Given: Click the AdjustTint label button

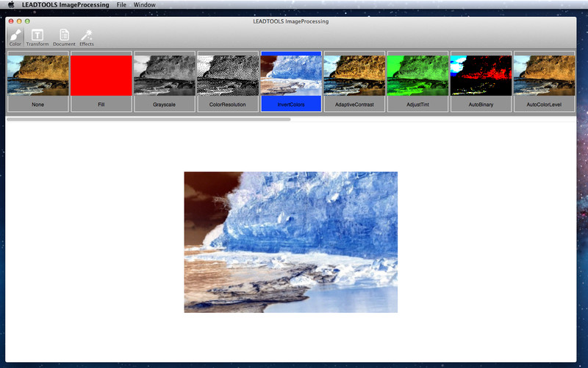Looking at the screenshot, I should pos(417,104).
